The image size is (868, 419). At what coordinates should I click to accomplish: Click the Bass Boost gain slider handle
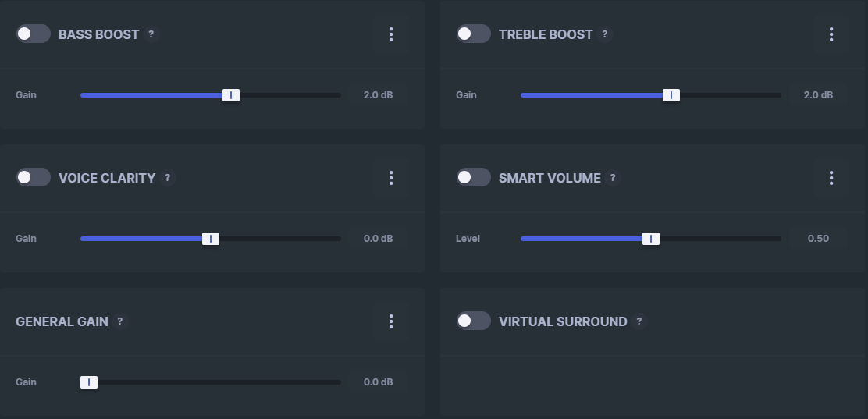click(231, 95)
